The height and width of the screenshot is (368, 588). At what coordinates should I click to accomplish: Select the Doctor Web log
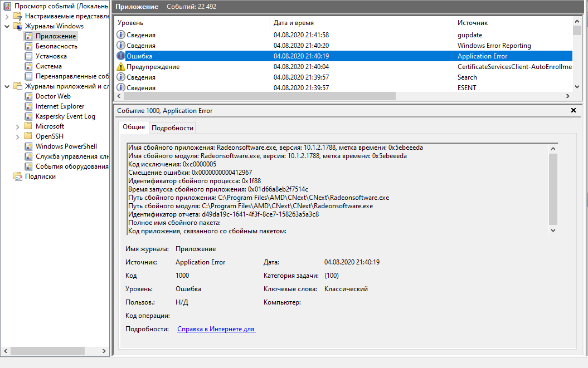[53, 96]
